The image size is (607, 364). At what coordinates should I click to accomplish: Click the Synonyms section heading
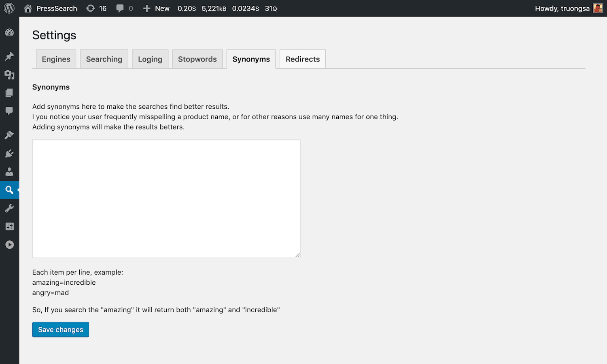point(51,87)
